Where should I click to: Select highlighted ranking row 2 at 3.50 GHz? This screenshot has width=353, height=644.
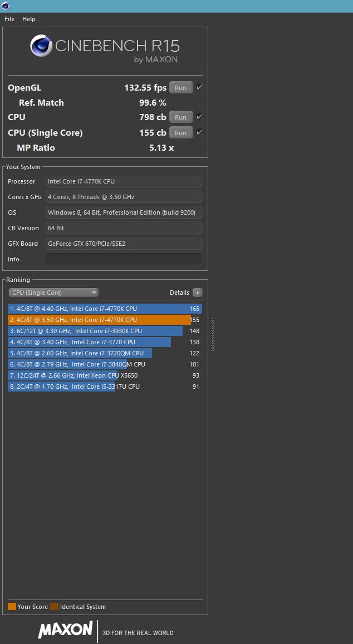[x=105, y=320]
